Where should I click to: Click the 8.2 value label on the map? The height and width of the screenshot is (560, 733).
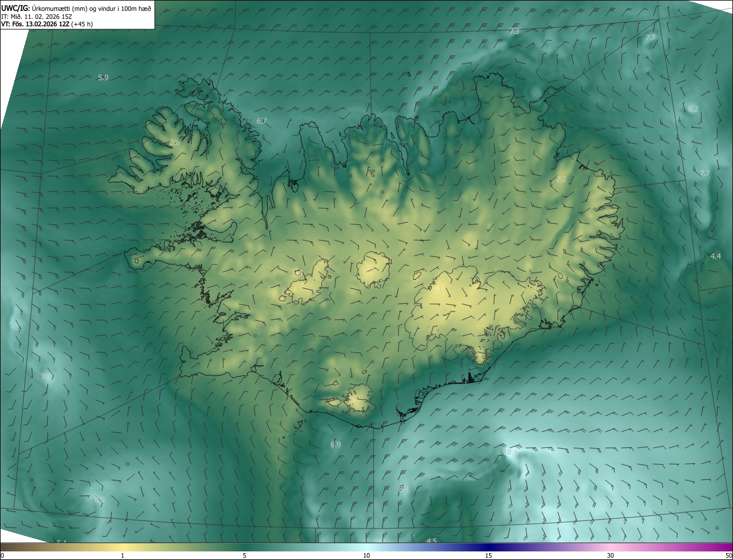point(693,109)
